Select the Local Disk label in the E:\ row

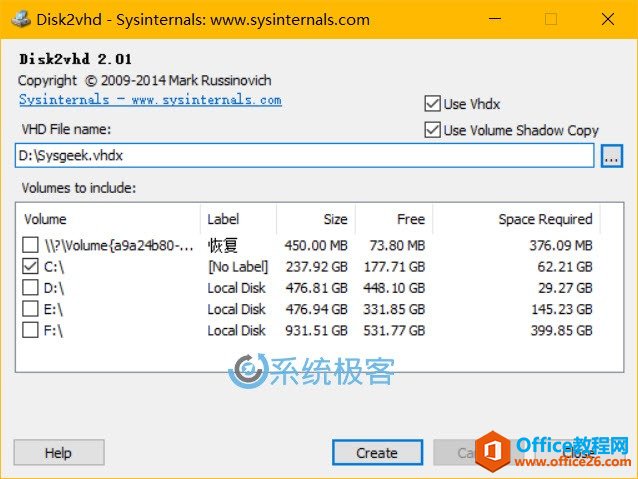coord(236,309)
